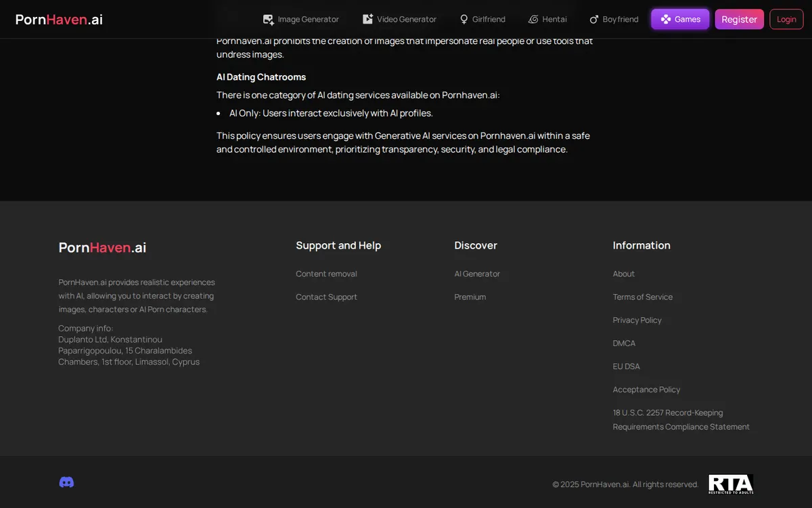Viewport: 812px width, 508px height.
Task: Click the Information footer heading
Action: [x=641, y=245]
